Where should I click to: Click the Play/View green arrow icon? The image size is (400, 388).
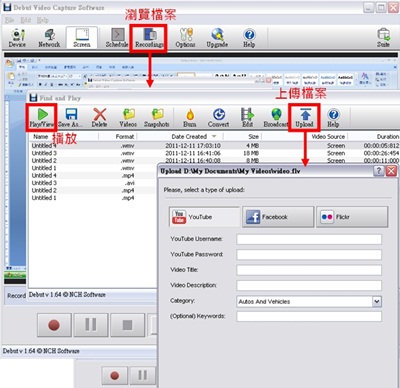pyautogui.click(x=42, y=117)
